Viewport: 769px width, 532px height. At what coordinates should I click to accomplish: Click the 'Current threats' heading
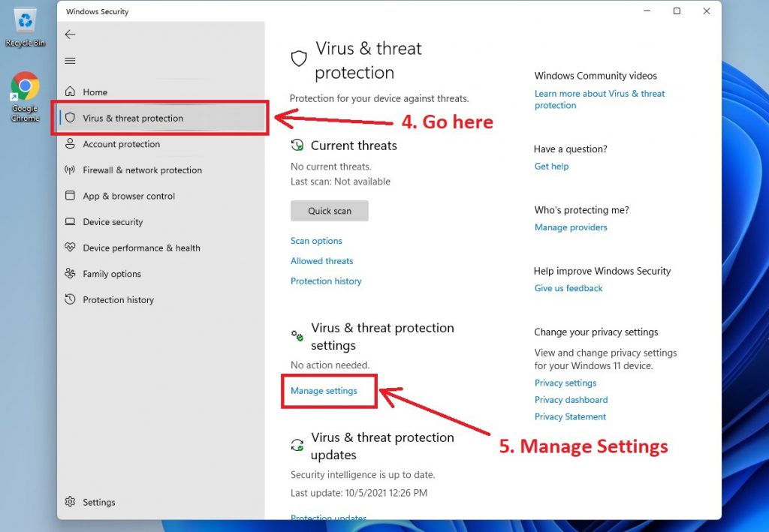[354, 146]
